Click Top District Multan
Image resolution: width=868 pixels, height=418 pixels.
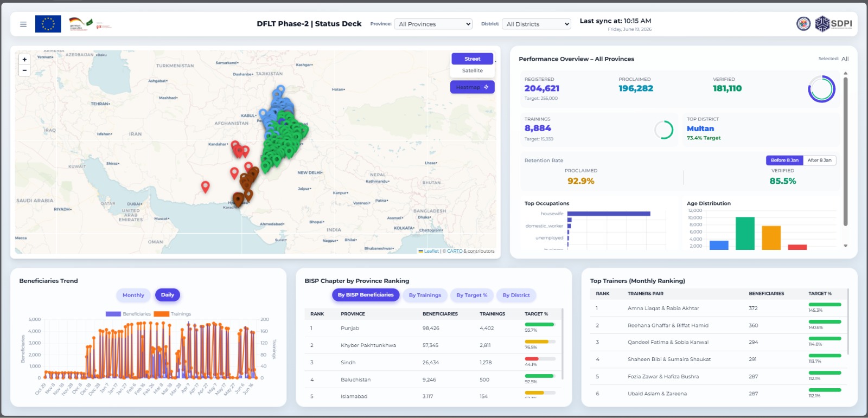[x=700, y=128]
